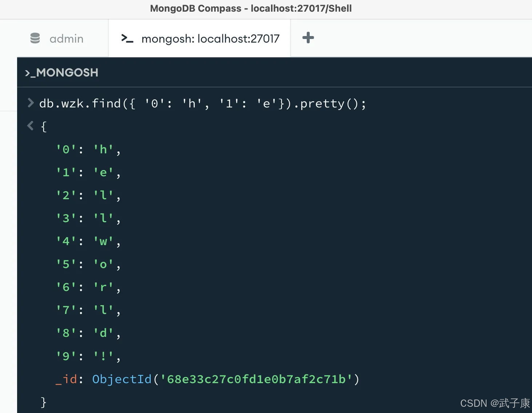
Task: Switch to mongosh: localhost:27017 tab
Action: pos(200,39)
